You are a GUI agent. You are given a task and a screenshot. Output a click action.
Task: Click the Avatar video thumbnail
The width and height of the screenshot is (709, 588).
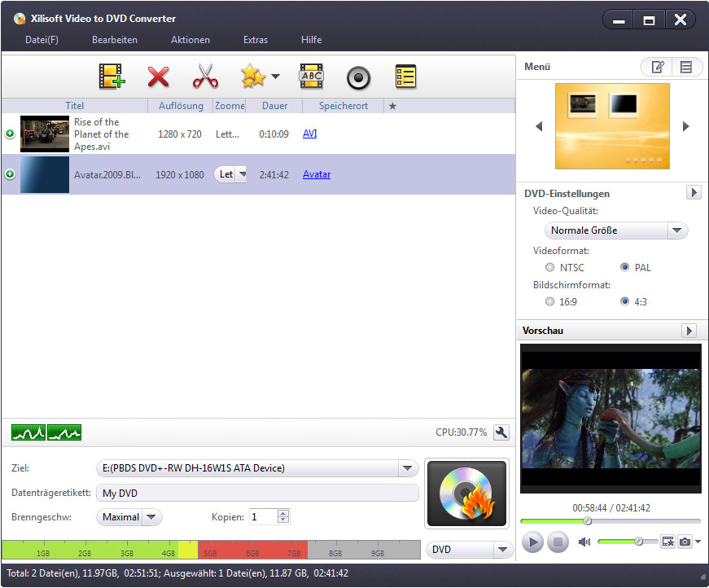coord(45,174)
